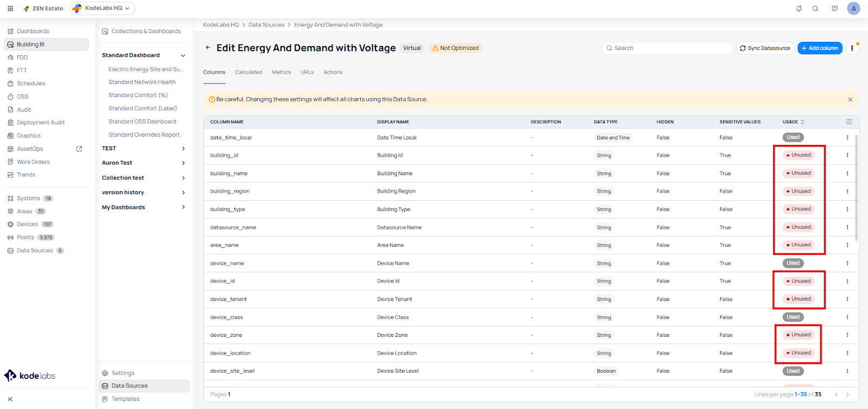Screen dimensions: 868x409
Task: Switch to the Calculated tab
Action: (x=248, y=72)
